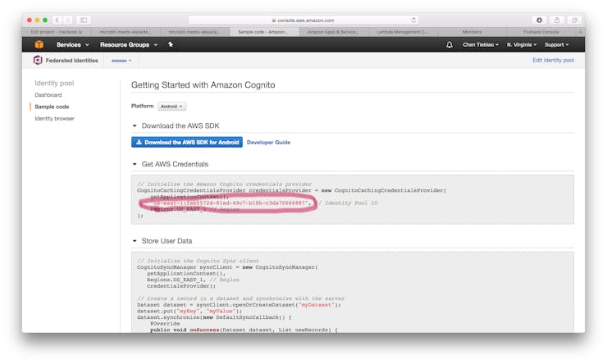Go forward with Safari's forward arrow

68,20
